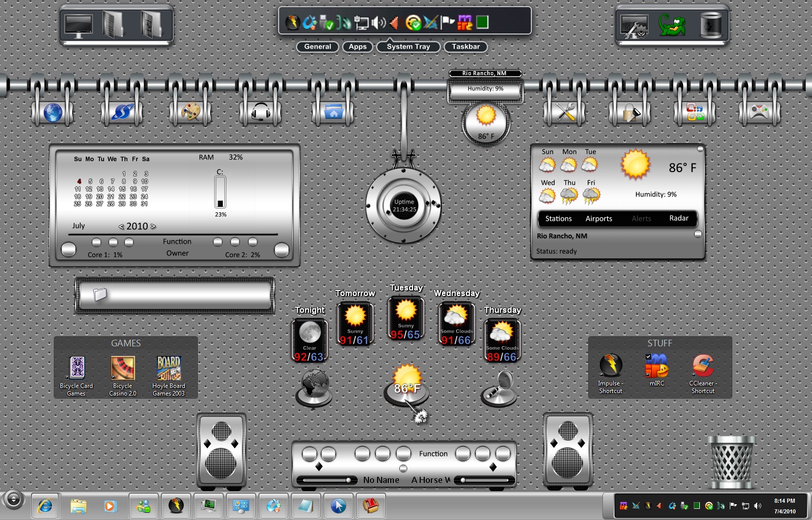The height and width of the screenshot is (520, 812).
Task: Switch to the Apps tab
Action: tap(358, 47)
